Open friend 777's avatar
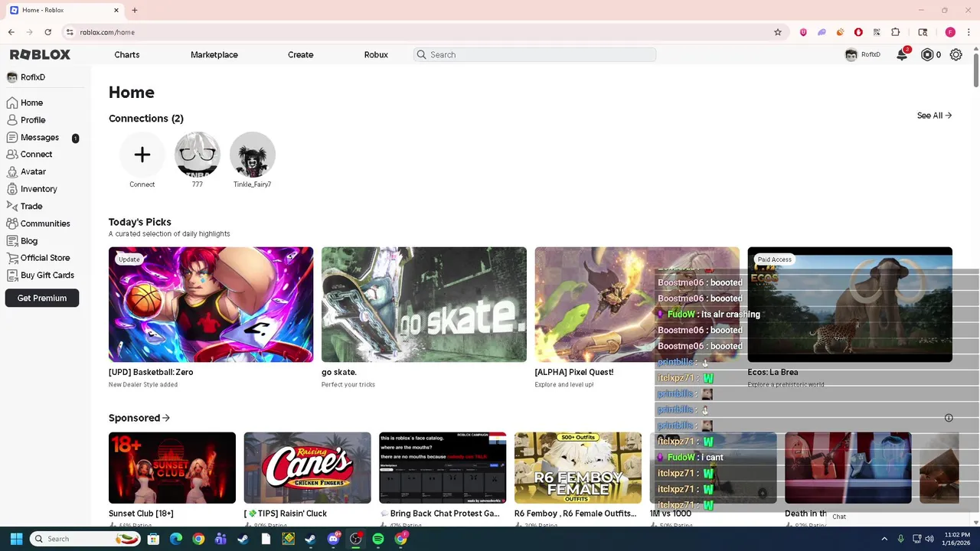The height and width of the screenshot is (551, 980). coord(198,155)
